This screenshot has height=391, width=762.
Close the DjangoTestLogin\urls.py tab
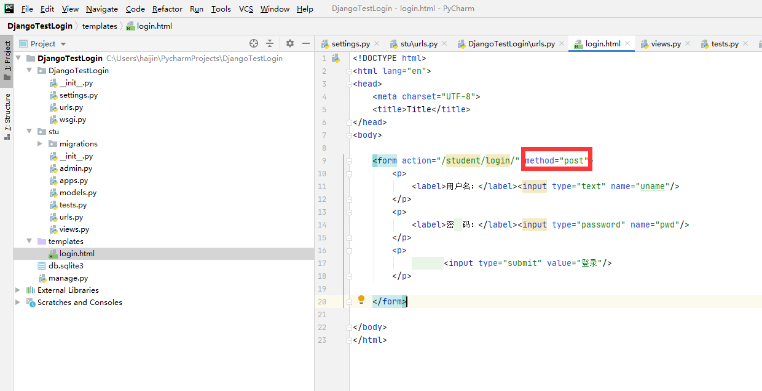click(x=561, y=44)
